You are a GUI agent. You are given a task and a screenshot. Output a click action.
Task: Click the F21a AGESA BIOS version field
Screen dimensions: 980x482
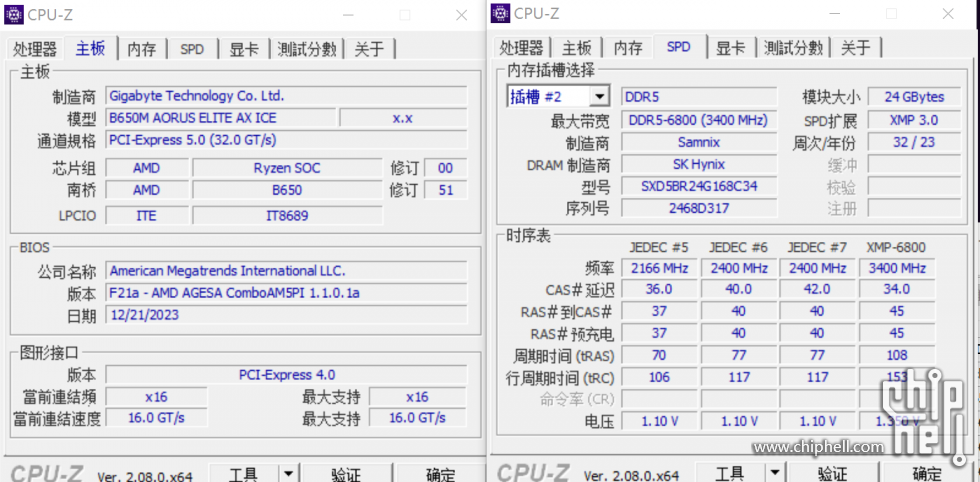[x=286, y=293]
